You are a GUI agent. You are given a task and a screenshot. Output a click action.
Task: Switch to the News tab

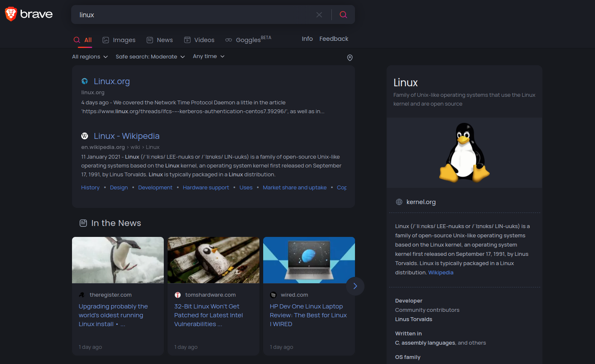160,40
